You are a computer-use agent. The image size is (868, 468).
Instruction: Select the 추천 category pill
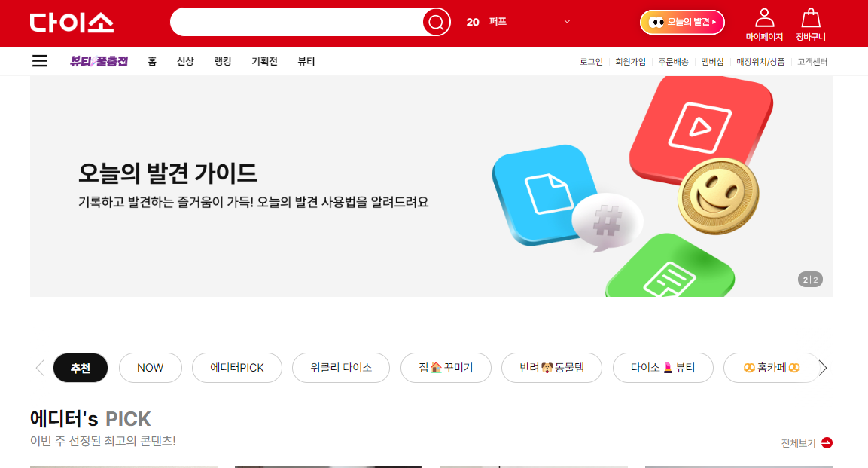coord(80,367)
